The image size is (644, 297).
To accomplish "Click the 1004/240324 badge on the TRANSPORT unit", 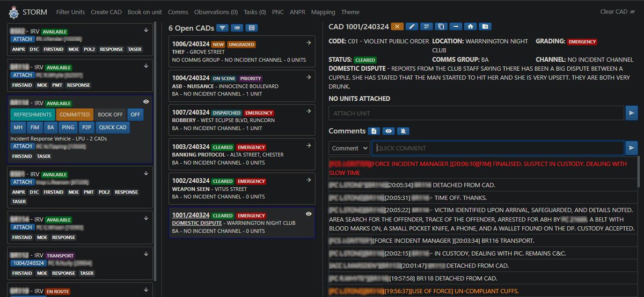I will click(28, 263).
